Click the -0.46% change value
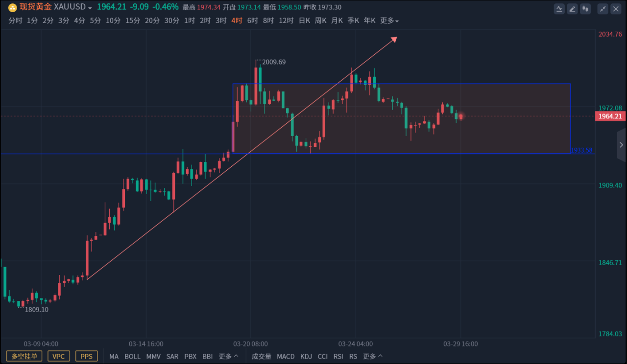 [166, 7]
